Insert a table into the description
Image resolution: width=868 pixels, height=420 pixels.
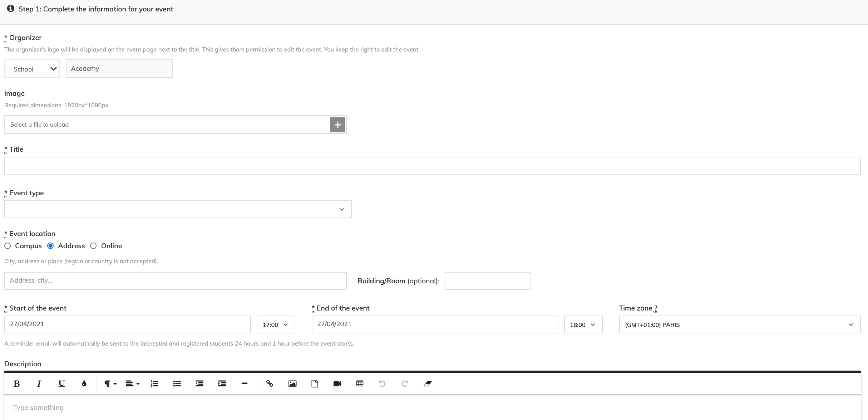pyautogui.click(x=360, y=384)
